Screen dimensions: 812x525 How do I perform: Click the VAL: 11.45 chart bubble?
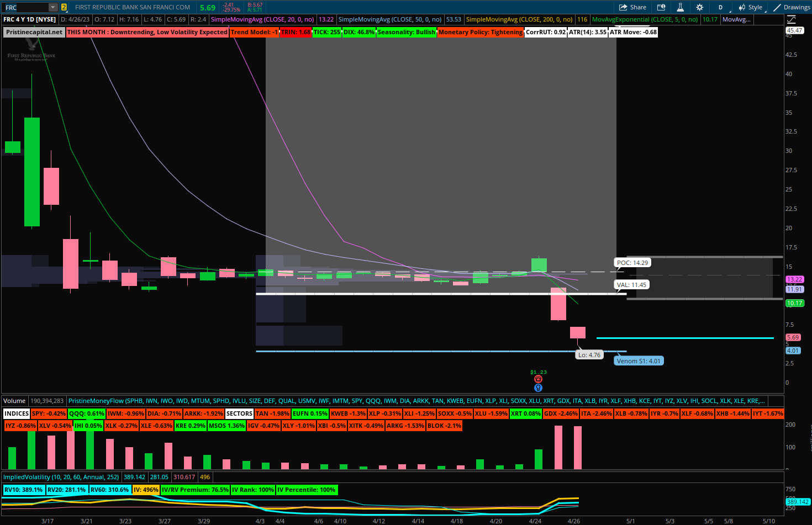(631, 285)
